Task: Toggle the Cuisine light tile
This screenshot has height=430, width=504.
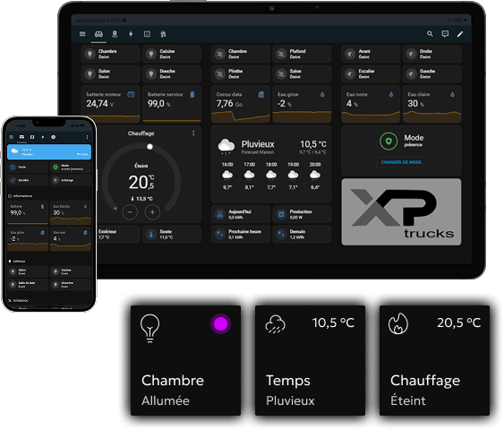Action: 172,54
